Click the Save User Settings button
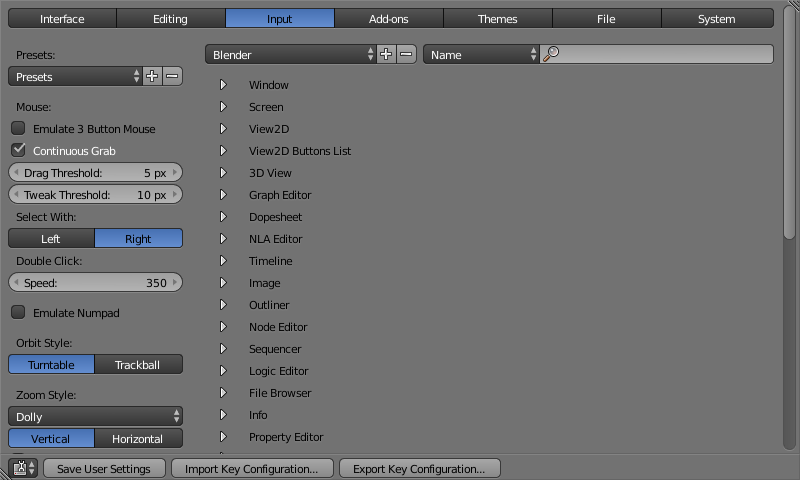This screenshot has width=800, height=480. (x=104, y=469)
